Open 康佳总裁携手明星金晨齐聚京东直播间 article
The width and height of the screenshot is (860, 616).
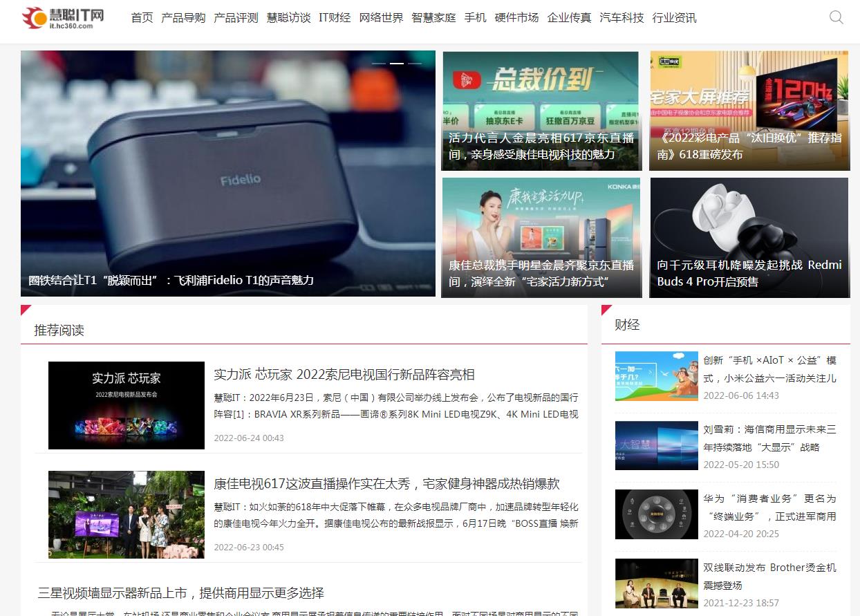(x=541, y=273)
